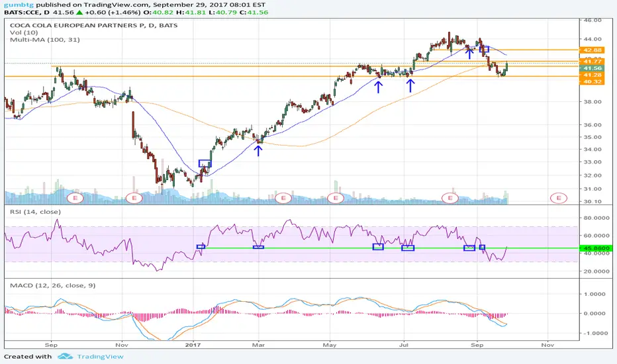Click the C:41.56 close value
Image resolution: width=617 pixels, height=364 pixels.
[x=253, y=12]
